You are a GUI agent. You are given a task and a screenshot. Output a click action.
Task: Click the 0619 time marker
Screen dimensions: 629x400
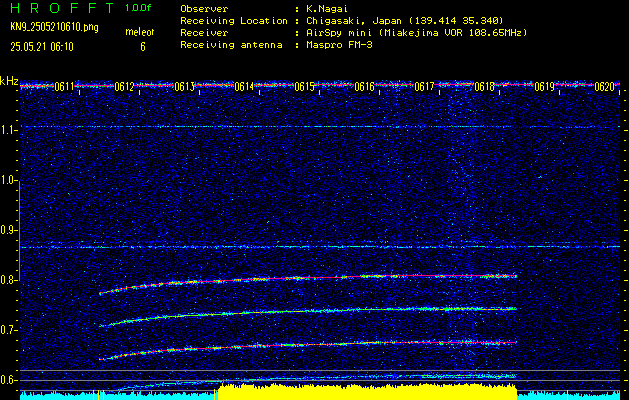[545, 87]
